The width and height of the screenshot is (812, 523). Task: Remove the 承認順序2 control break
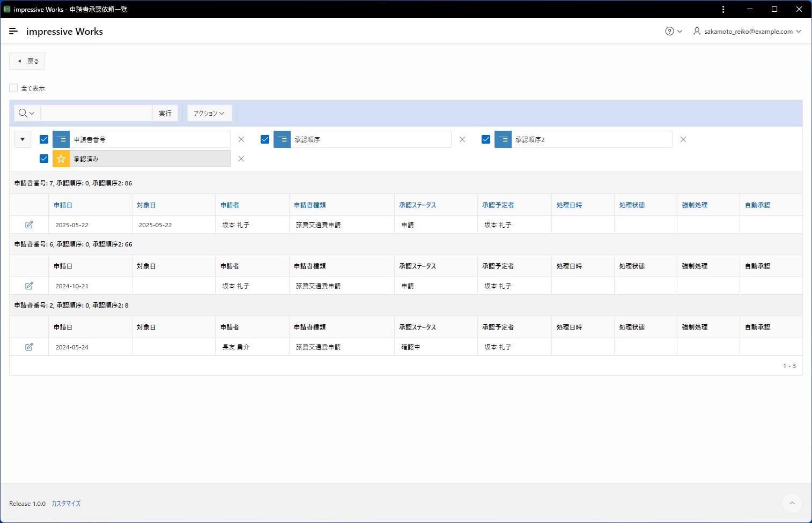click(x=683, y=139)
